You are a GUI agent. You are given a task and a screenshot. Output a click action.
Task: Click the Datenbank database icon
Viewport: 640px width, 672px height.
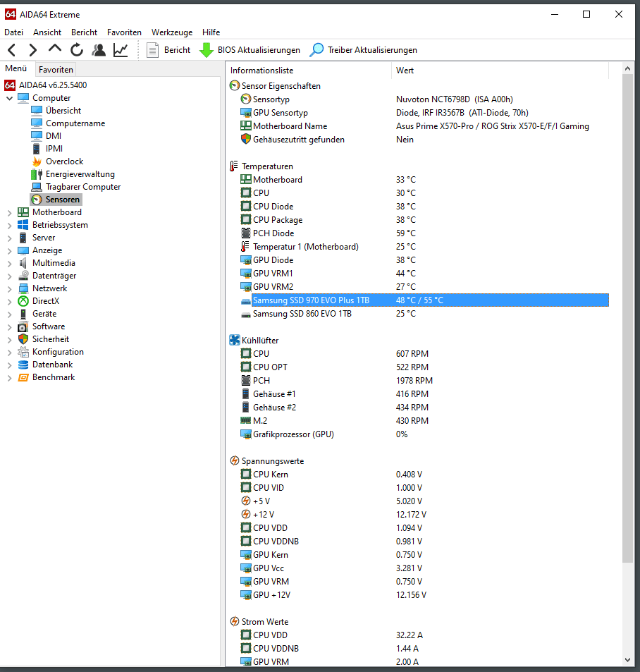[x=23, y=365]
